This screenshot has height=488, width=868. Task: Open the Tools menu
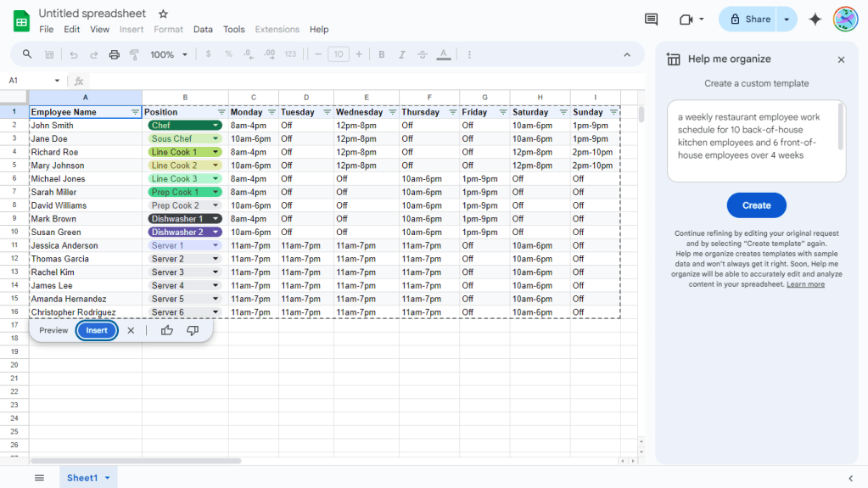pos(233,30)
